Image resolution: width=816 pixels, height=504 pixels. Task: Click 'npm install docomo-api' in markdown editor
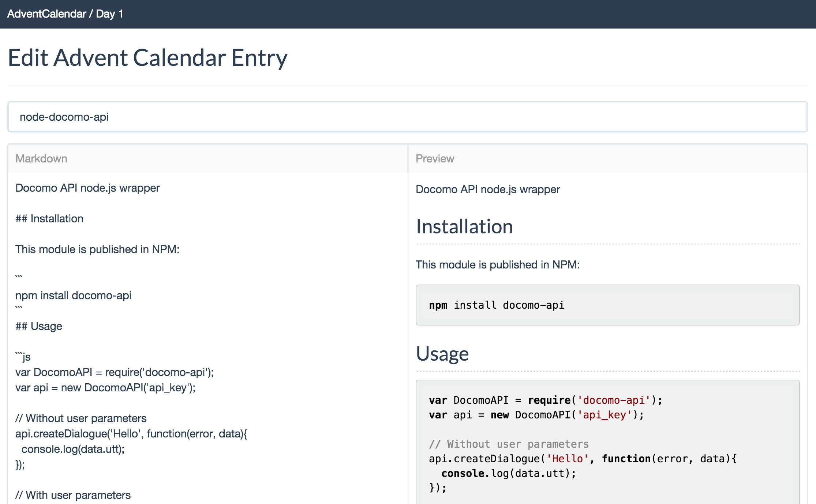tap(73, 296)
